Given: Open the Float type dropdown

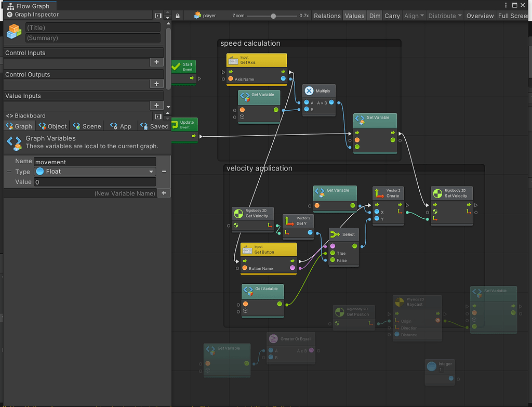Looking at the screenshot, I should click(95, 172).
